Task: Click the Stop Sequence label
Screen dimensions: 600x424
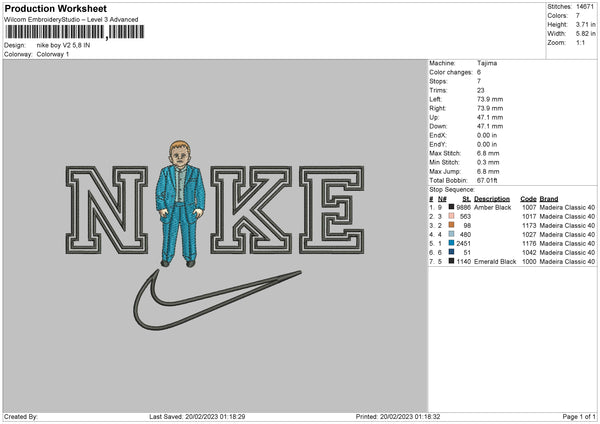Action: [x=453, y=188]
